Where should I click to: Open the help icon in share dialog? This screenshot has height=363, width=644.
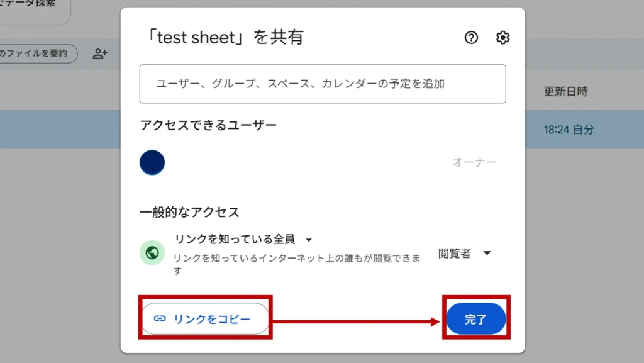471,38
